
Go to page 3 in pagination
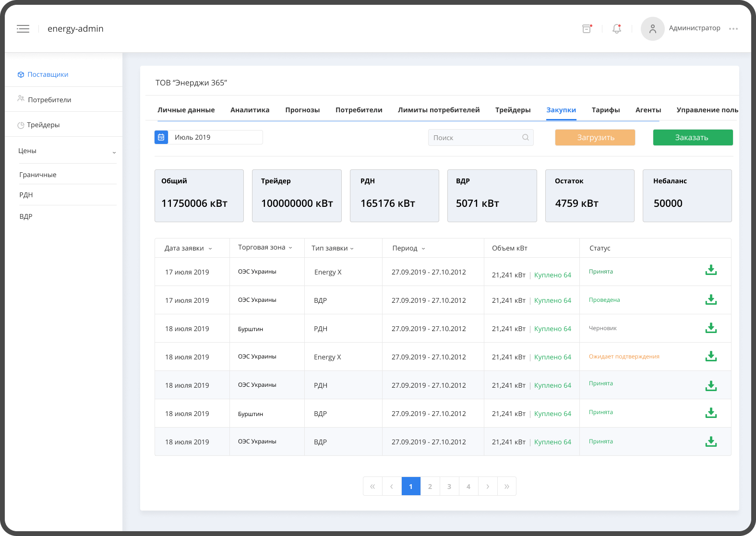[449, 487]
